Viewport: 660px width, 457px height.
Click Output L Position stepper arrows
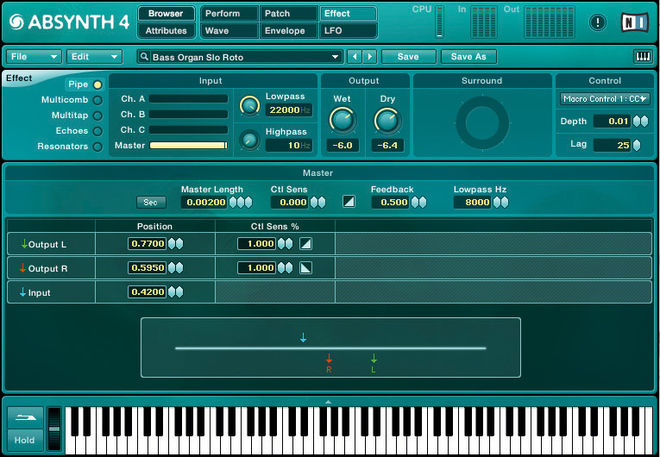pyautogui.click(x=176, y=244)
